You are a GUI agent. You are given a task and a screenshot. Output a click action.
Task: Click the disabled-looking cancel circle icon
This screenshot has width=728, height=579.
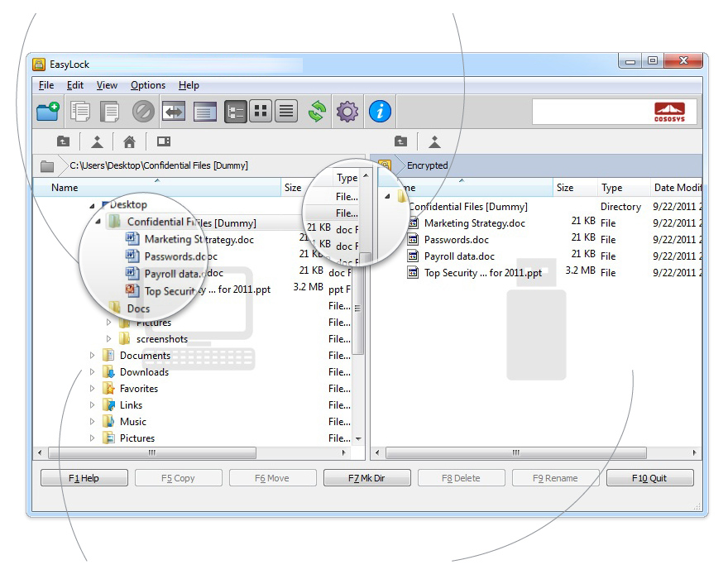(143, 111)
